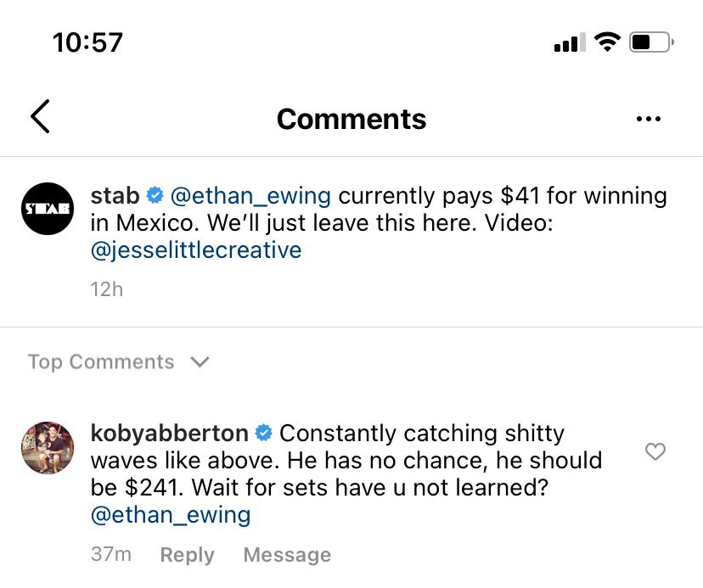Screen dimensions: 703x588
Task: Tap Message under kobyabberton's comment
Action: (287, 555)
